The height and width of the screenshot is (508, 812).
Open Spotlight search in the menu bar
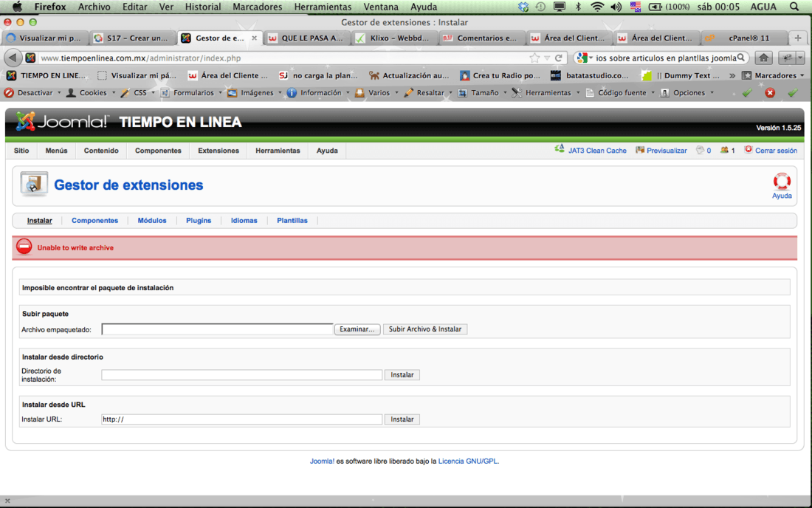click(x=794, y=7)
